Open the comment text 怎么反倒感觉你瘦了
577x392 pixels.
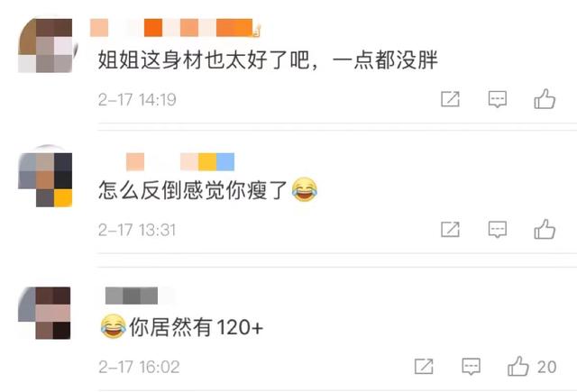[193, 190]
